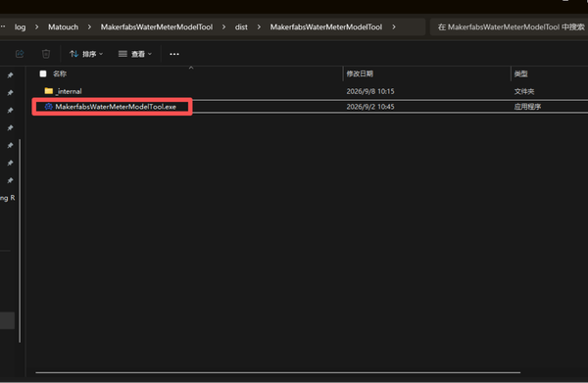
Task: Click the Share icon in the toolbar
Action: click(20, 54)
